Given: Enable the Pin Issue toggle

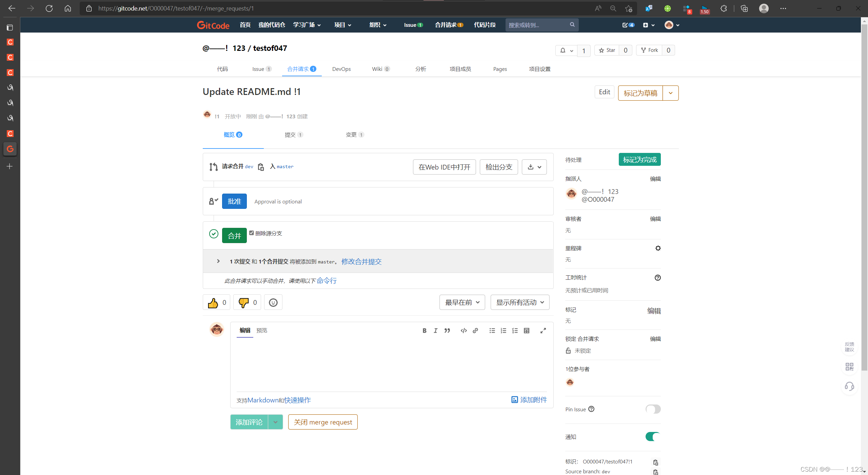Looking at the screenshot, I should point(653,409).
